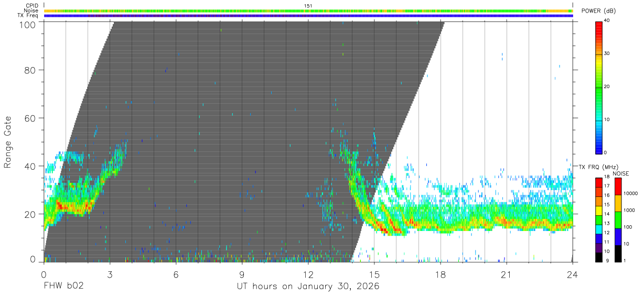Click the power color bar gradient

[x=599, y=87]
